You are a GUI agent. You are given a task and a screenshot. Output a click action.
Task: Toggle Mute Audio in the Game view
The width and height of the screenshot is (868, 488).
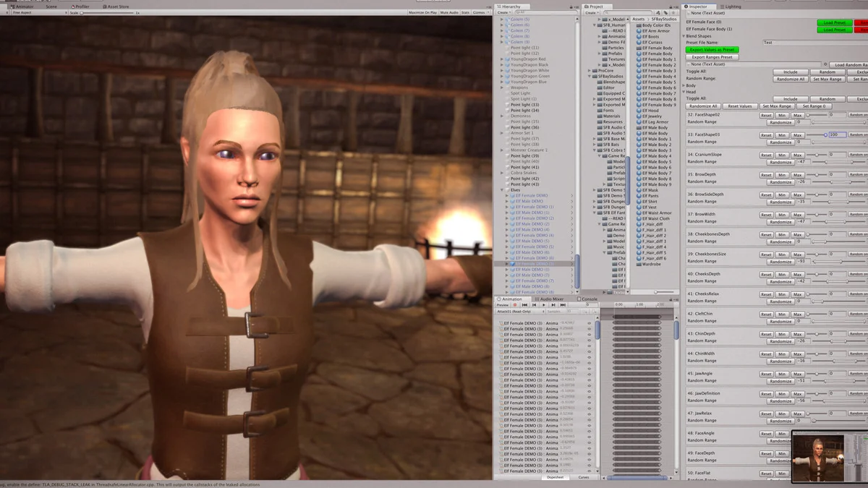[x=448, y=12]
